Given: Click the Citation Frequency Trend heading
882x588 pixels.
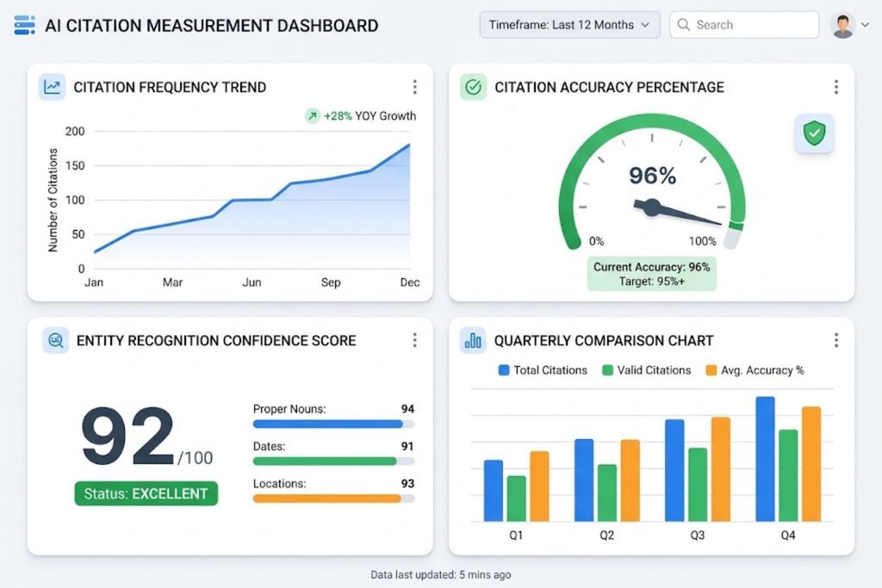Looking at the screenshot, I should coord(170,87).
